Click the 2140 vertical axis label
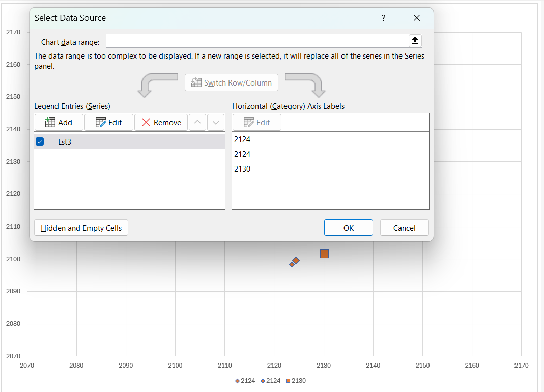The height and width of the screenshot is (392, 544). [13, 129]
